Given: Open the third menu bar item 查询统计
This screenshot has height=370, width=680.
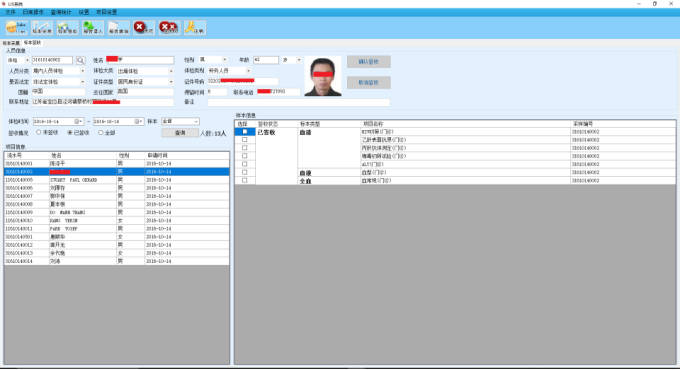Looking at the screenshot, I should pyautogui.click(x=61, y=12).
